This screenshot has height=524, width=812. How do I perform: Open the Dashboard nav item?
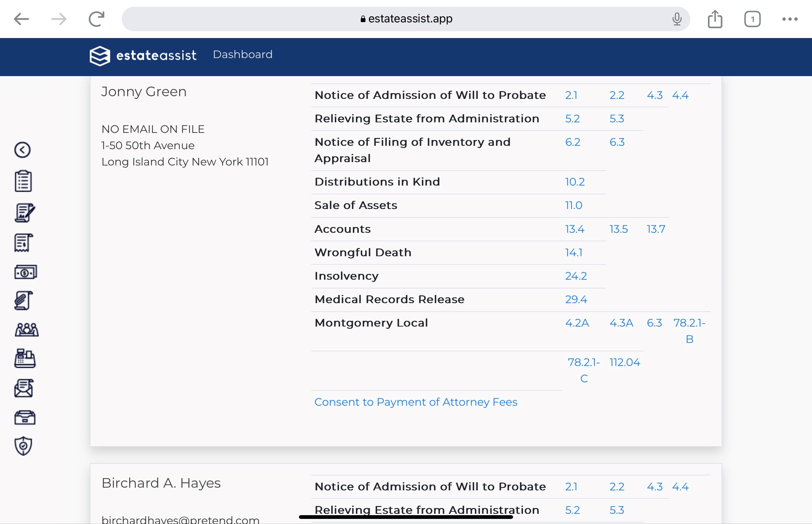coord(243,54)
